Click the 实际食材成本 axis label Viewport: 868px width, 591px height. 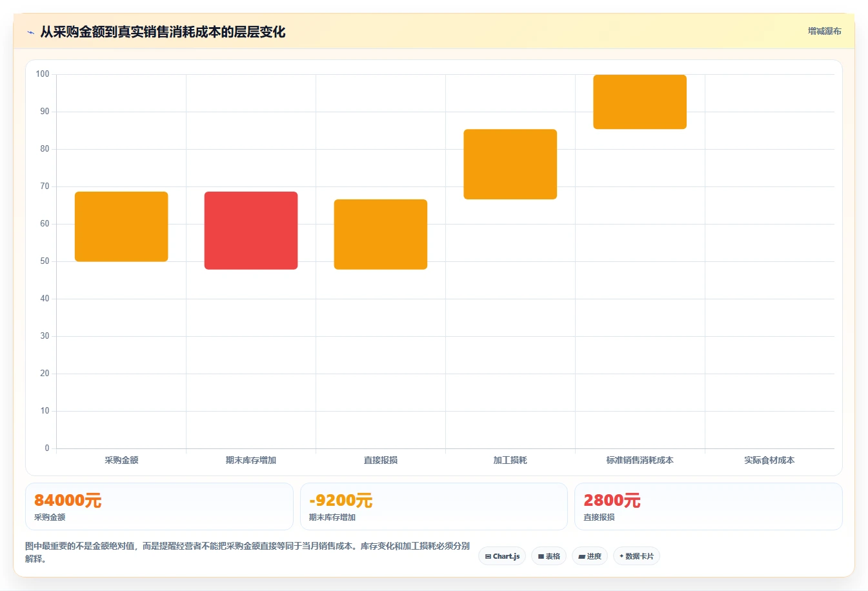[769, 460]
